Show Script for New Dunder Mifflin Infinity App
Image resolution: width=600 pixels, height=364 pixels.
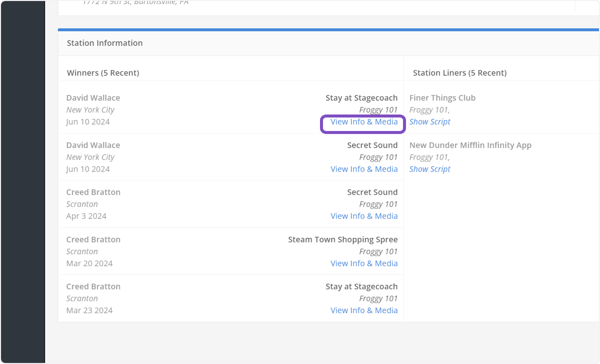[x=429, y=169]
